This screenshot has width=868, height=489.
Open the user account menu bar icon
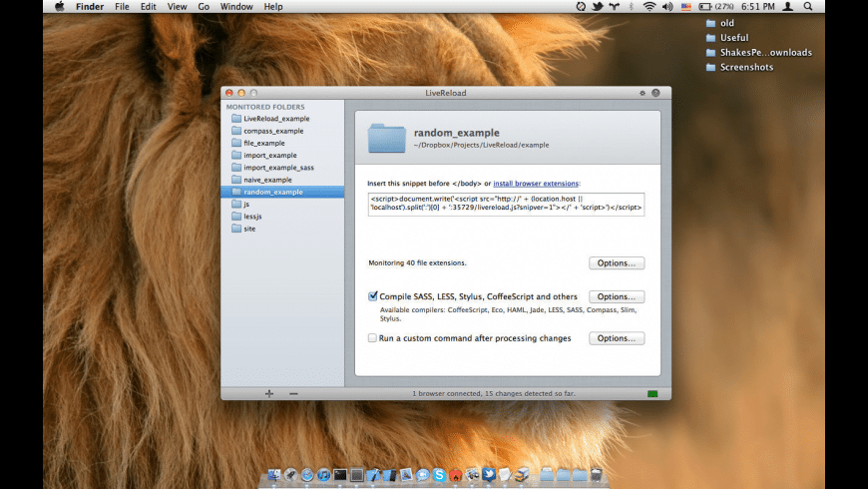[x=788, y=7]
